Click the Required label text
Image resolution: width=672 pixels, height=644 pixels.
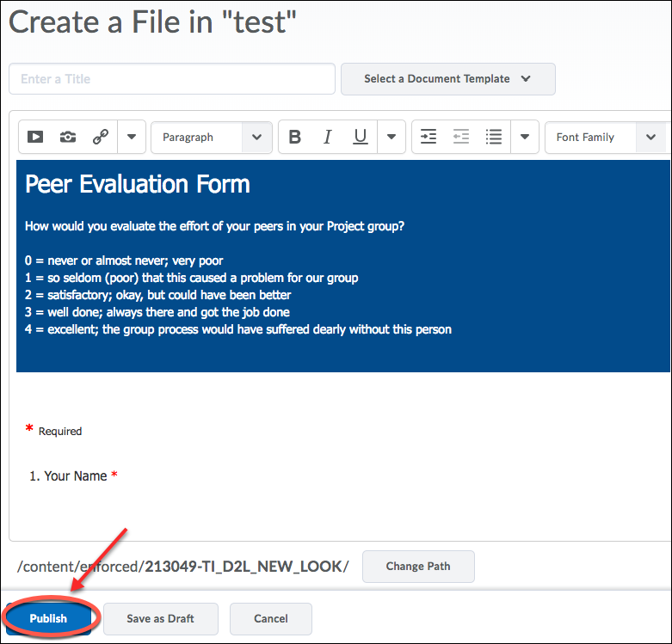60,431
